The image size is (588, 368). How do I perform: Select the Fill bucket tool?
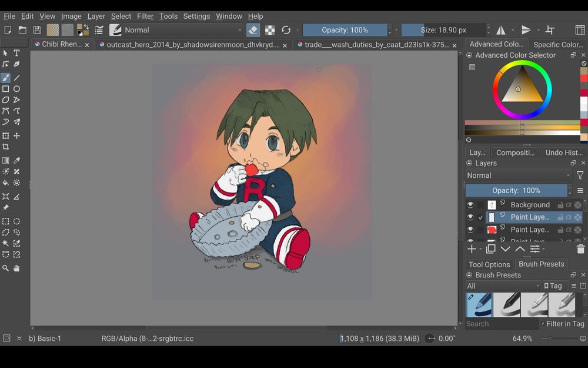[x=6, y=183]
